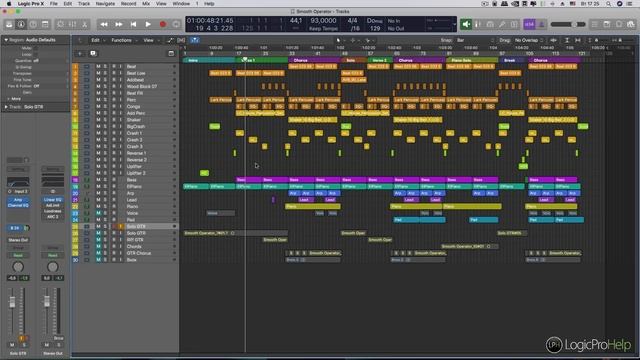
Task: Open the File menu
Action: point(53,4)
